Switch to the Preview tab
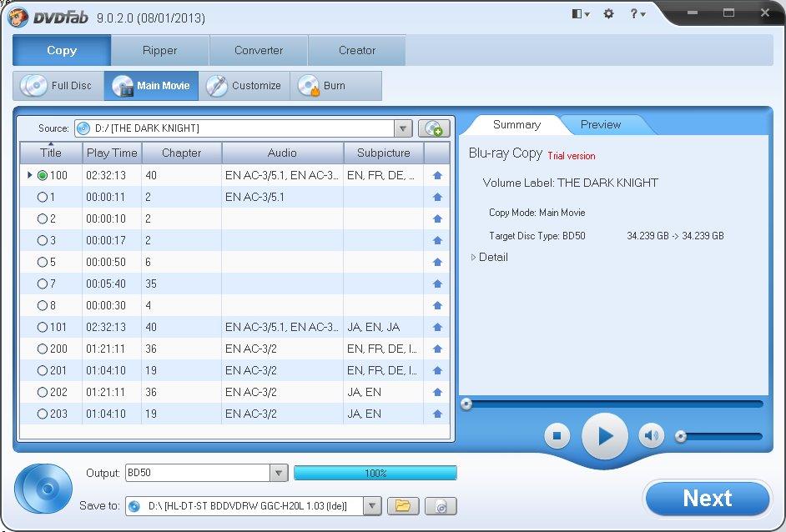This screenshot has height=532, width=786. (x=601, y=124)
